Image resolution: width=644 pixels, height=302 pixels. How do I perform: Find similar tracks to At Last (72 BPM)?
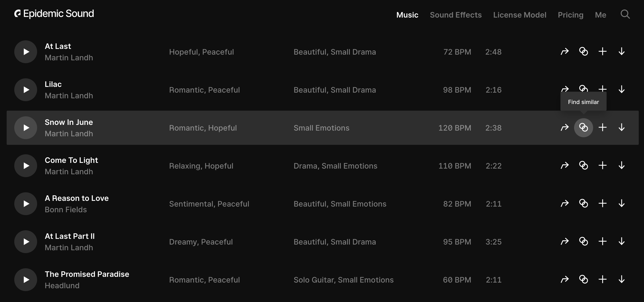pos(584,52)
